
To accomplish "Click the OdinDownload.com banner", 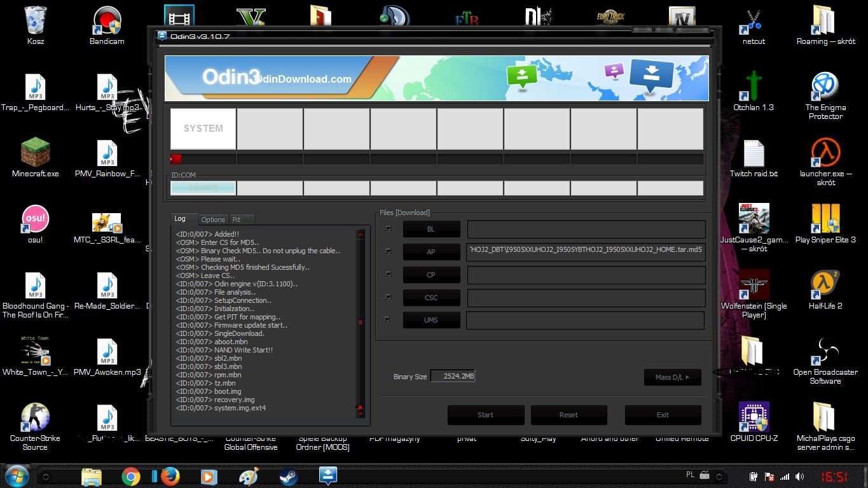I will coord(437,78).
